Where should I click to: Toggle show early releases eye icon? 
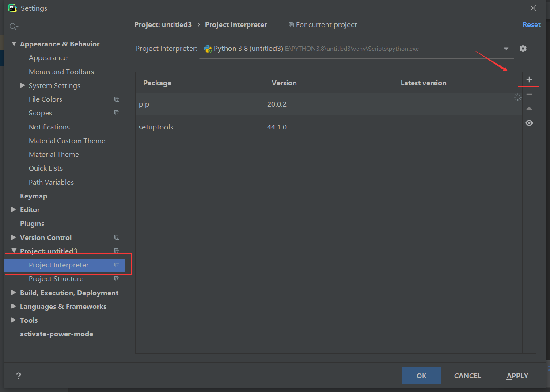point(529,123)
